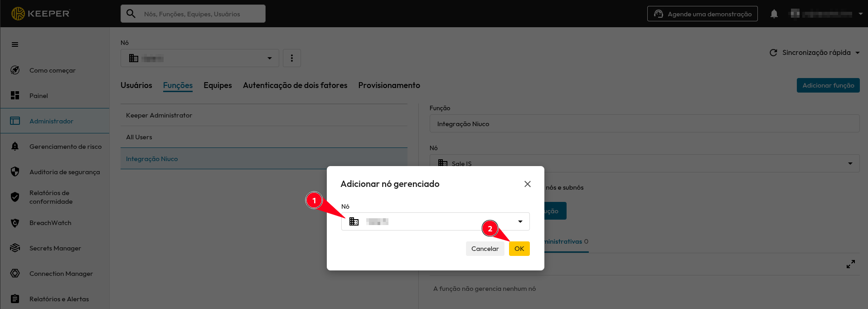Open the role Nó dropdown showing Sale IS
Image resolution: width=868 pixels, height=309 pixels.
pyautogui.click(x=645, y=163)
